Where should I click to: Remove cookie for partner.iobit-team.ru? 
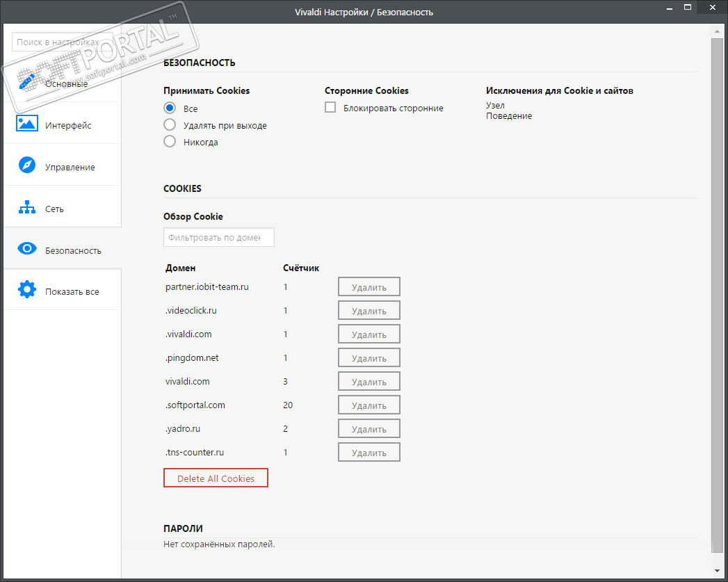click(369, 287)
